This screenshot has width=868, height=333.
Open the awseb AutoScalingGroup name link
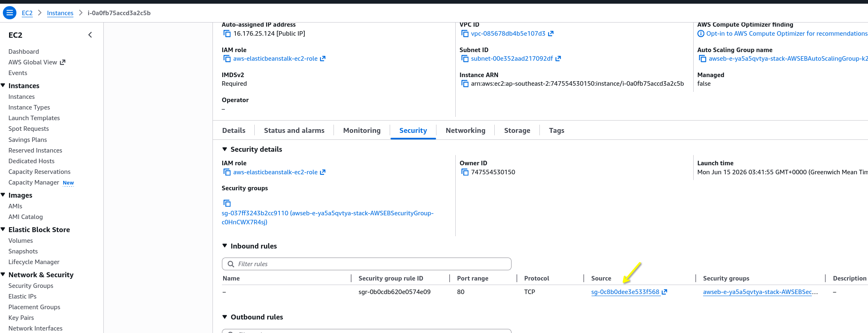click(x=788, y=59)
